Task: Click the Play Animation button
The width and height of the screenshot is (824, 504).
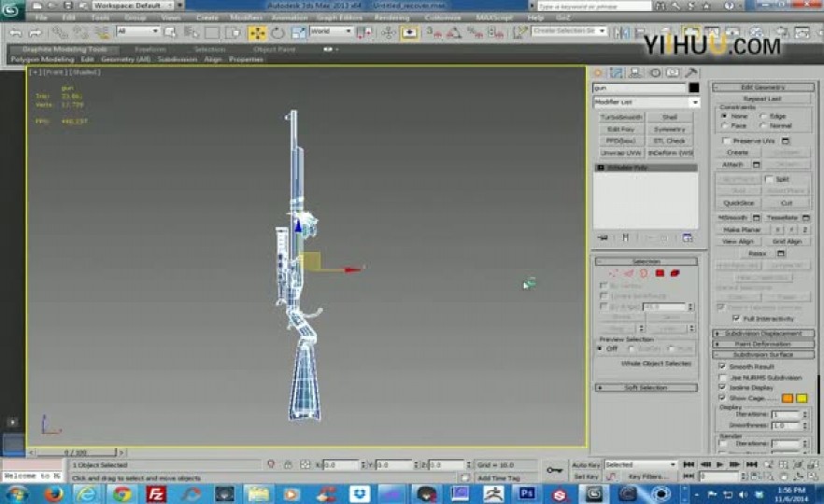Action: (x=720, y=465)
